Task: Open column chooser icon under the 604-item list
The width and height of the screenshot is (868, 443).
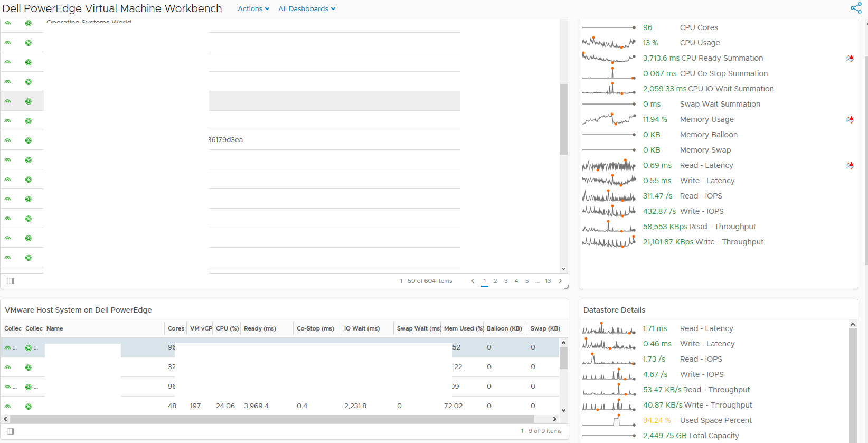Action: [x=11, y=281]
